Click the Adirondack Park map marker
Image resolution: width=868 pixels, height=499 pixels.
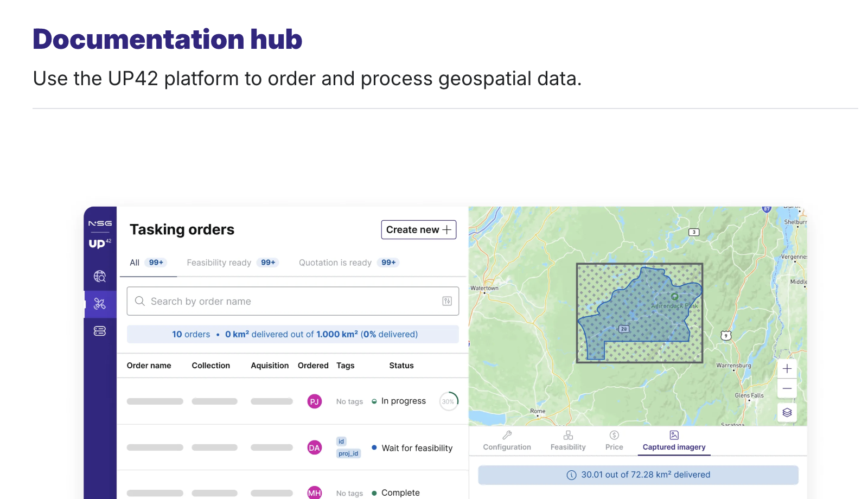click(674, 297)
